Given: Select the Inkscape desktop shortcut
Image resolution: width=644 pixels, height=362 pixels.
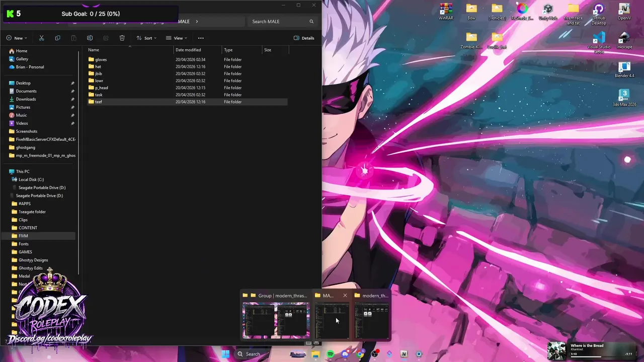Looking at the screenshot, I should pos(624,41).
